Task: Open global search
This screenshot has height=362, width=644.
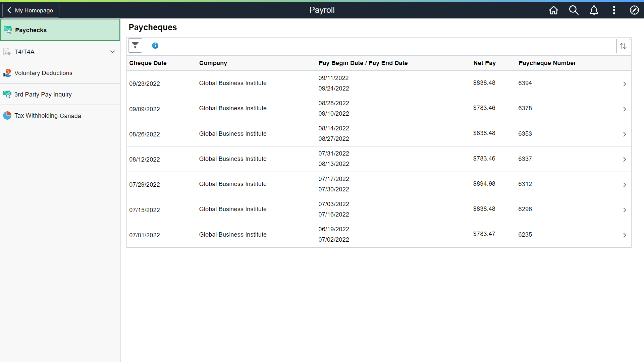Action: pos(574,10)
